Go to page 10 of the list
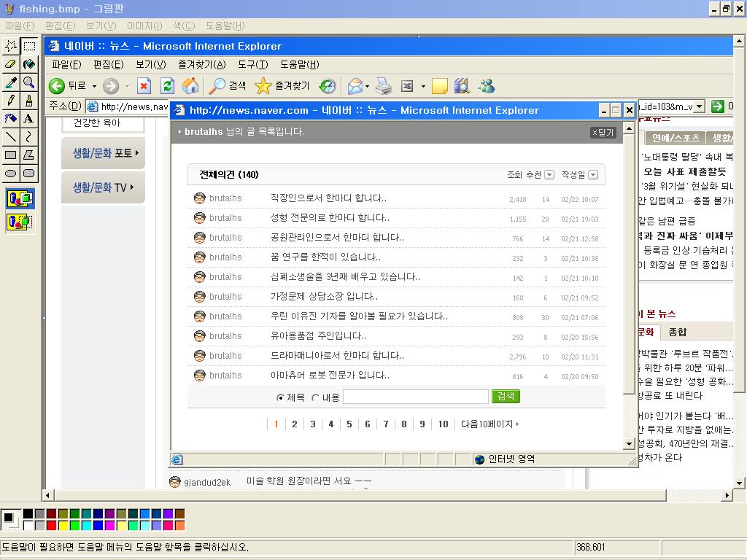The image size is (747, 560). pyautogui.click(x=443, y=424)
